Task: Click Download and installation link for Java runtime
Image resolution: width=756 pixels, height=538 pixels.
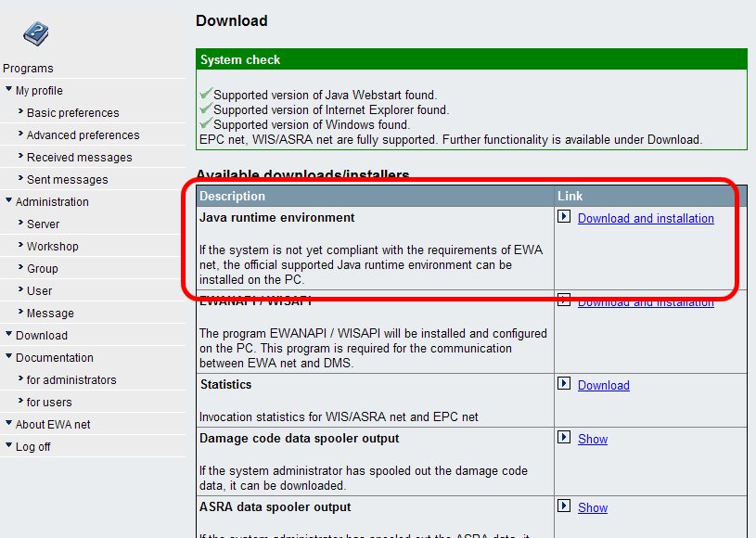Action: click(x=646, y=218)
